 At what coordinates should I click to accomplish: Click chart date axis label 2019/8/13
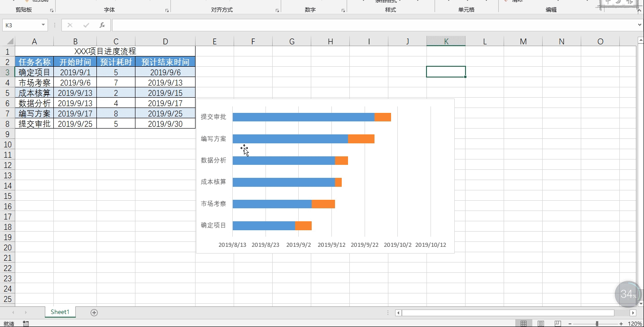tap(232, 245)
